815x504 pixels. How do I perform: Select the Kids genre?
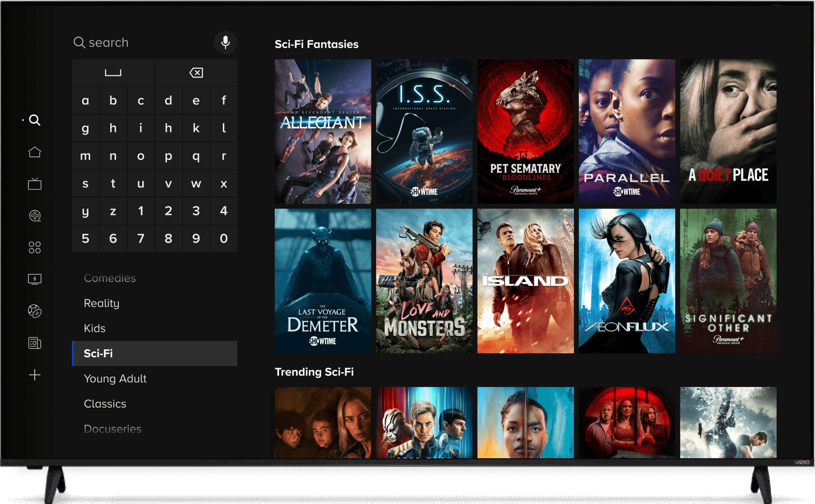(x=155, y=328)
